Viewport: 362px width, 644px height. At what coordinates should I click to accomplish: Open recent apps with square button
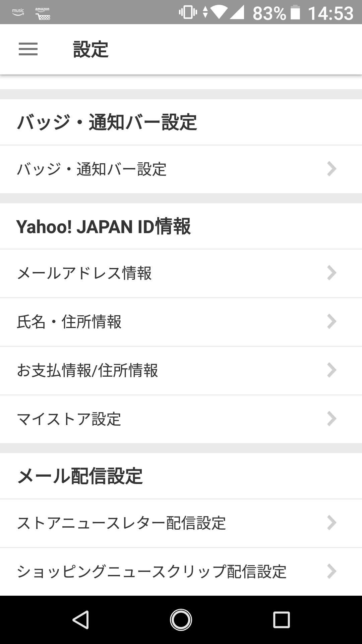click(x=281, y=620)
